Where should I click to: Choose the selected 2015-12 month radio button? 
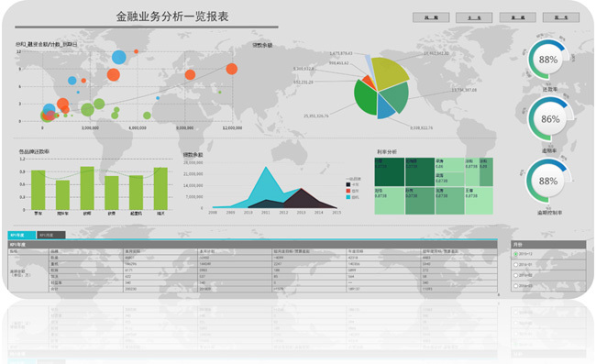pyautogui.click(x=516, y=254)
